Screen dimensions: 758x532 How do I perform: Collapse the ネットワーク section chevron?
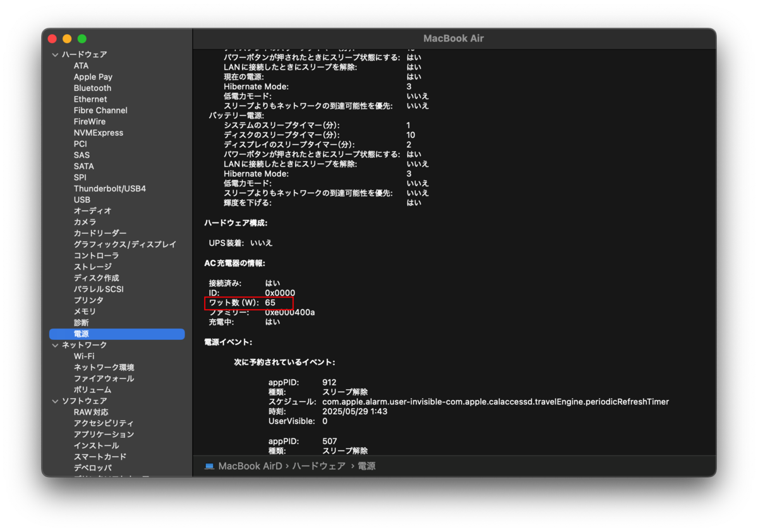(x=55, y=345)
